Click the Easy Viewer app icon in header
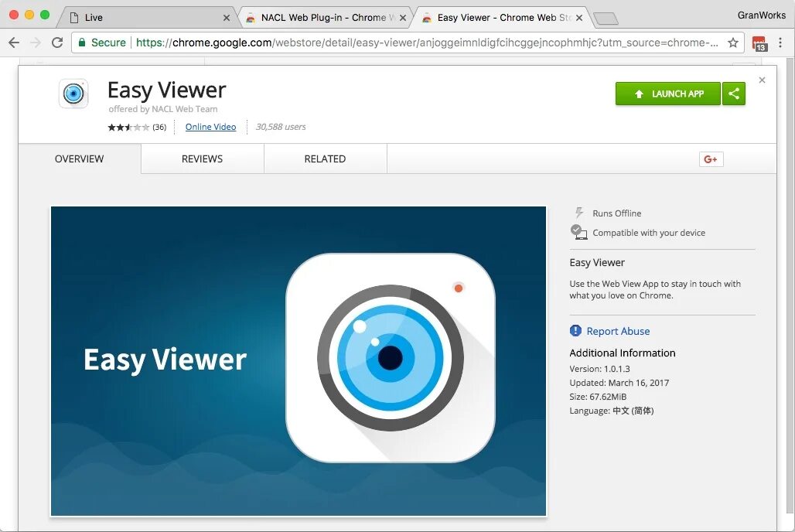The image size is (795, 532). [73, 94]
